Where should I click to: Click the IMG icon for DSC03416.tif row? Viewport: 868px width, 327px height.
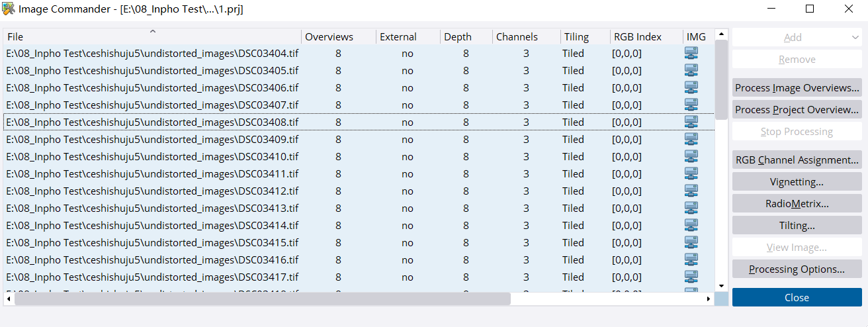pos(691,260)
